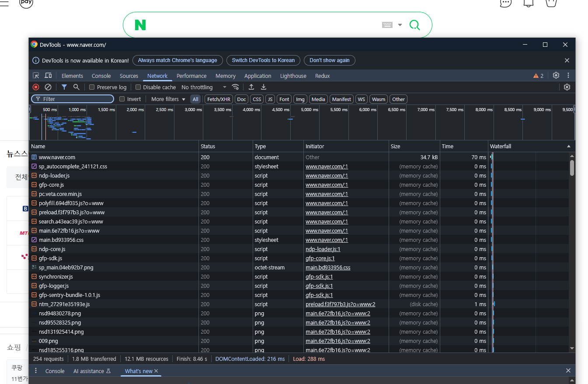Stop recording the network log
The height and width of the screenshot is (384, 588).
click(x=36, y=87)
